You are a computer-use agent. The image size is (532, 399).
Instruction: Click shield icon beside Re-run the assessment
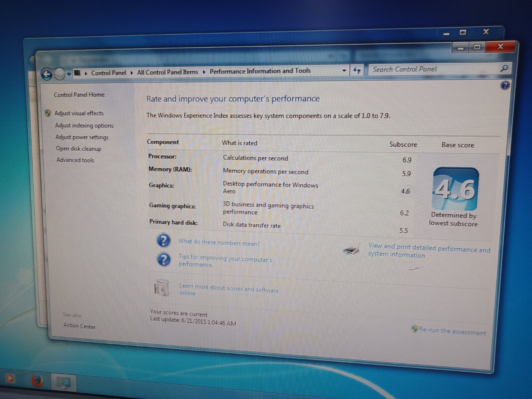click(x=415, y=329)
